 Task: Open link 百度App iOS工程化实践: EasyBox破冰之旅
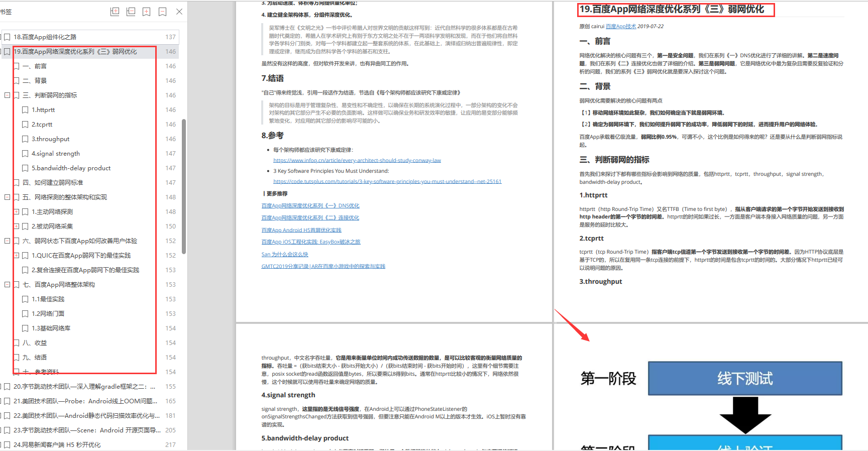(x=311, y=242)
